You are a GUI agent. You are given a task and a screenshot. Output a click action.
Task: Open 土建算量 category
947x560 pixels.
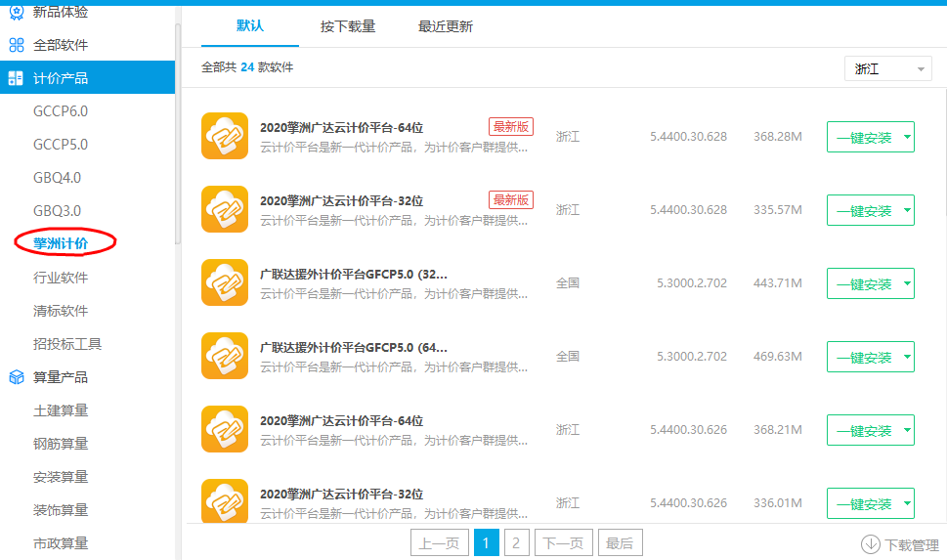(x=61, y=410)
